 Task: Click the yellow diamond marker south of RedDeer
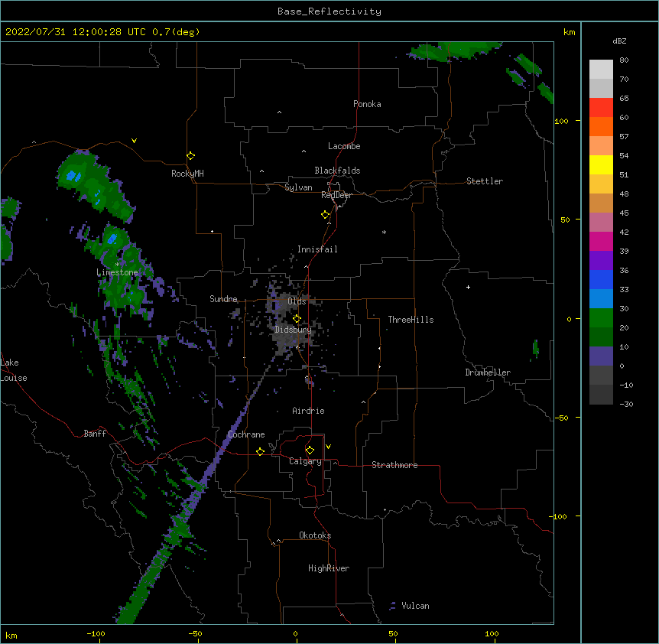click(x=326, y=215)
